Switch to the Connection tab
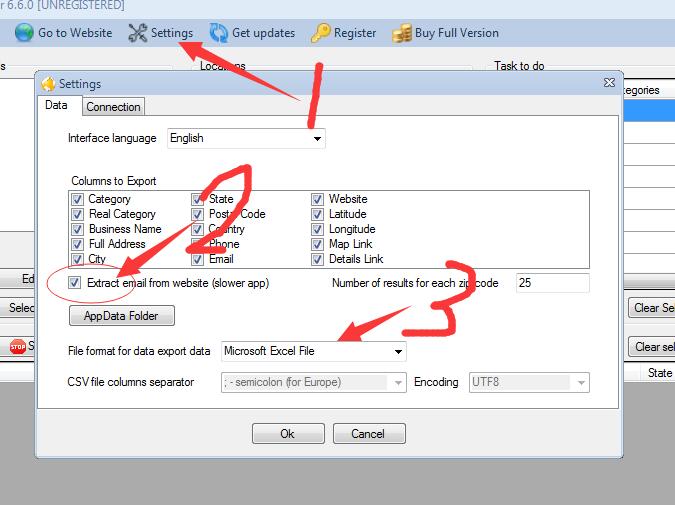This screenshot has width=675, height=505. click(x=113, y=107)
